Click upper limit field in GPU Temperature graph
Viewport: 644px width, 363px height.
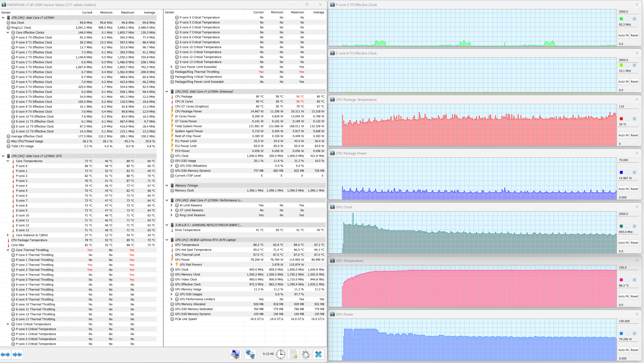(628, 268)
